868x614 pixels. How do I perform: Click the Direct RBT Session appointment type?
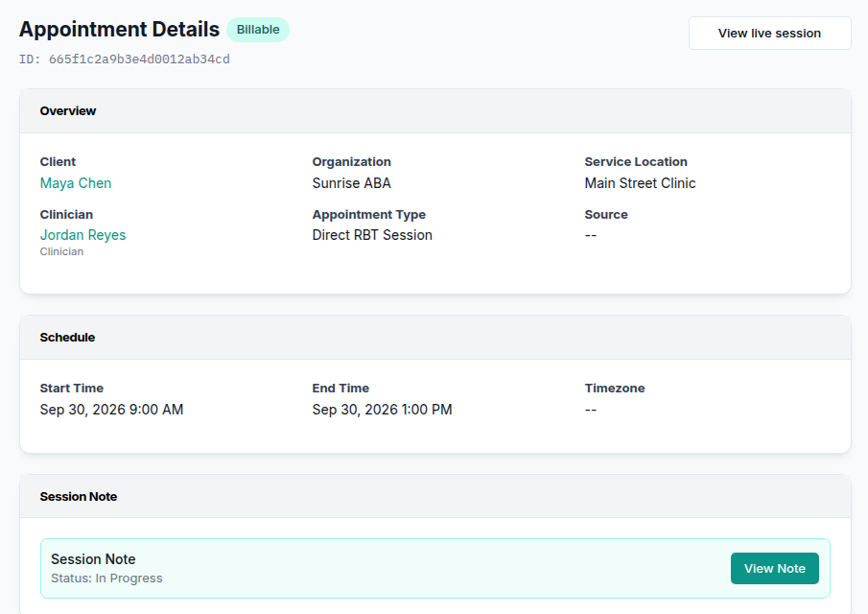372,235
